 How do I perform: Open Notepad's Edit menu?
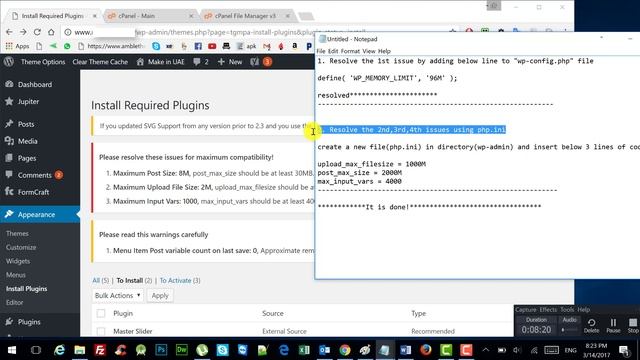(x=333, y=51)
